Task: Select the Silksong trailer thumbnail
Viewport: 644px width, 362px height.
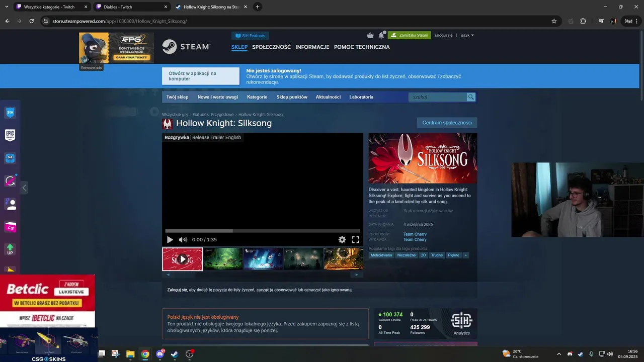Action: click(182, 259)
